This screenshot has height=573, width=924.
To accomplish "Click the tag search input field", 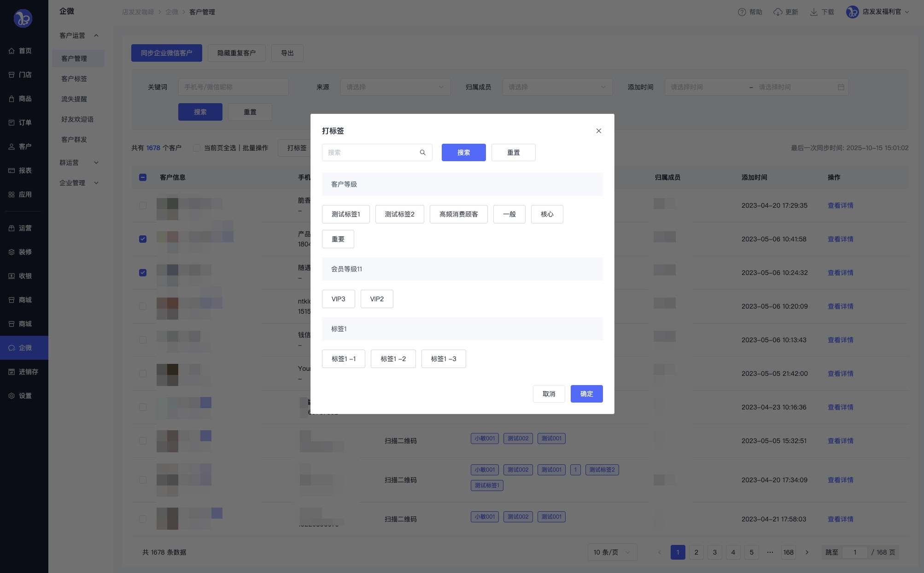I will tap(371, 152).
